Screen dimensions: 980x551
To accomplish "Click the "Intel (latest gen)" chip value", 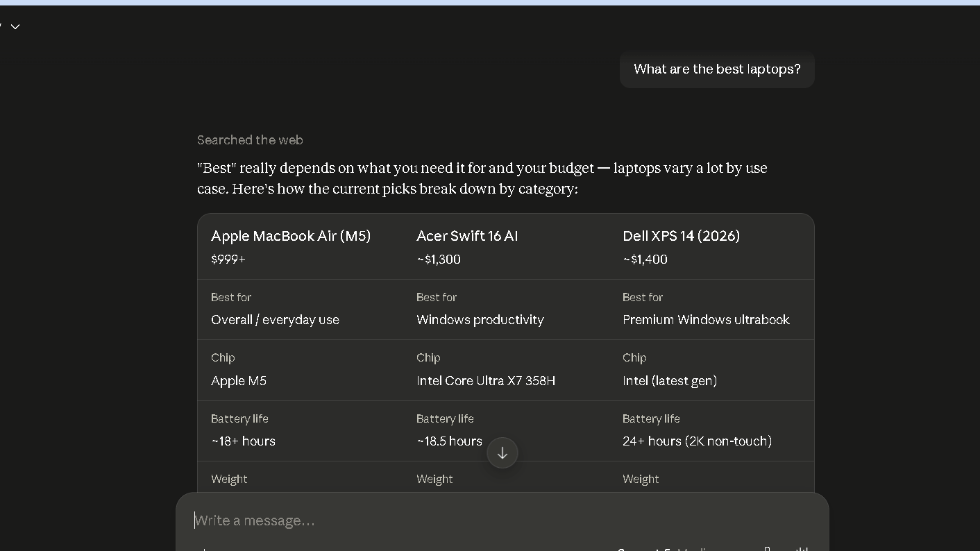I will coord(670,381).
